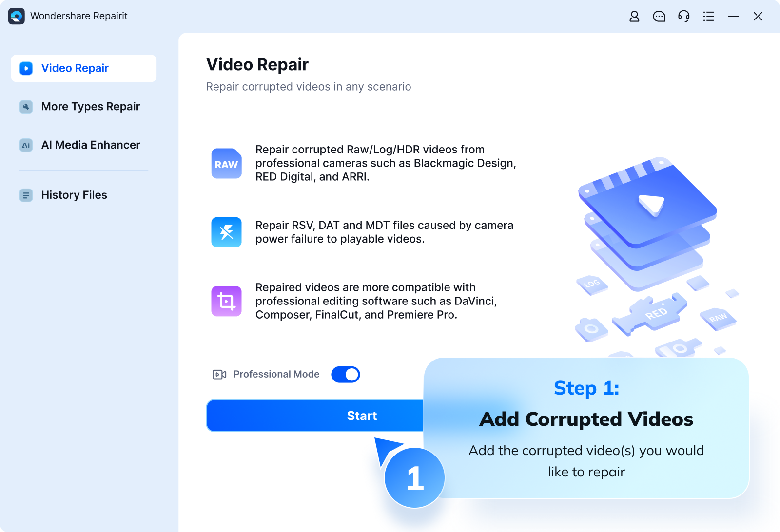The height and width of the screenshot is (532, 780).
Task: Click text about Raw/Log/HDR video repair
Action: pos(386,163)
